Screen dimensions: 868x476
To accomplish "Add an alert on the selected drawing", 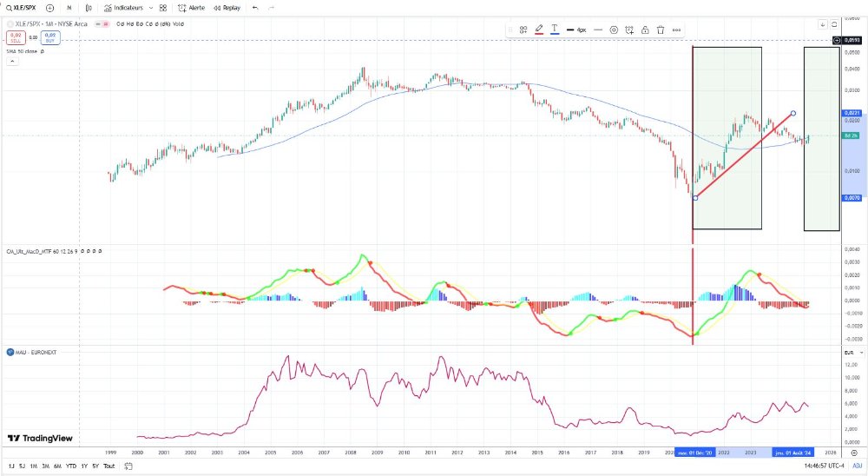I will pyautogui.click(x=629, y=30).
